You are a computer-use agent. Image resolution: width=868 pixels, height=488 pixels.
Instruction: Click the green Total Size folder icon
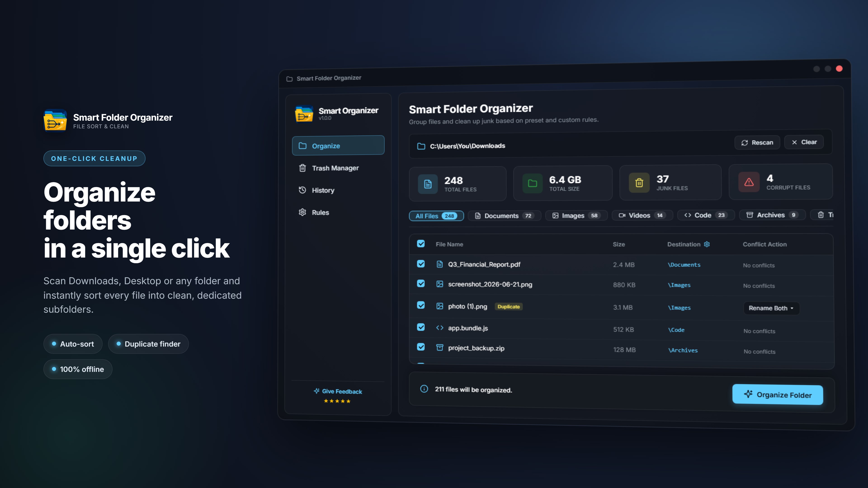tap(532, 183)
